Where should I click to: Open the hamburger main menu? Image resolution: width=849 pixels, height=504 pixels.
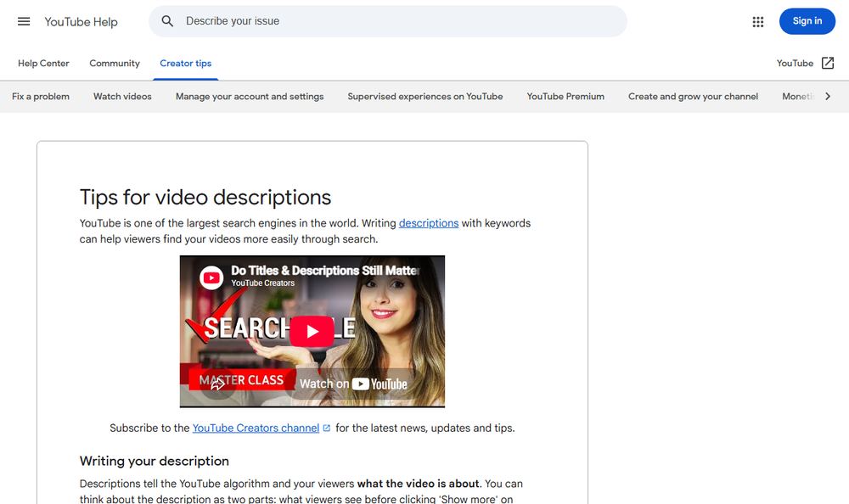24,21
